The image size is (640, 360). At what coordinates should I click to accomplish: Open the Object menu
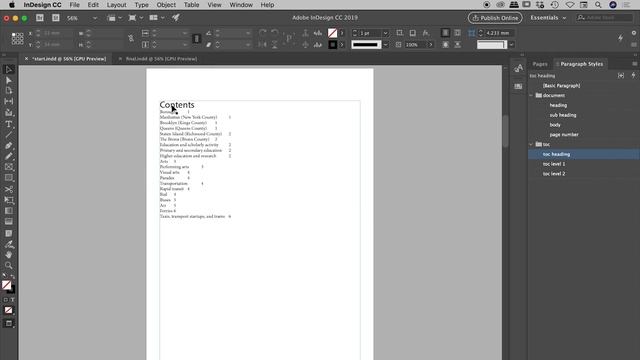pos(166,5)
